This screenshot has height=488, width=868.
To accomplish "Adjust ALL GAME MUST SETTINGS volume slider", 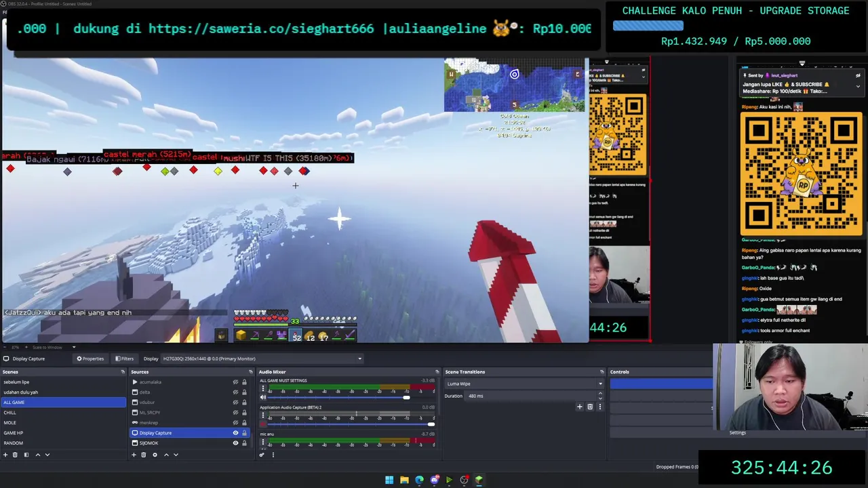I will tap(406, 397).
